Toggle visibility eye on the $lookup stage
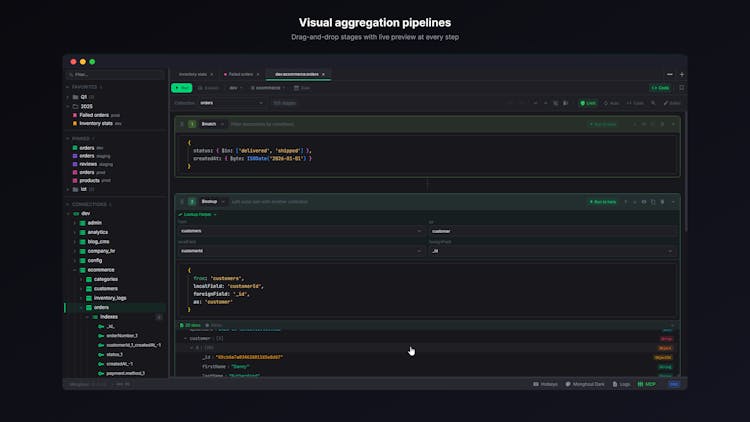Viewport: 750px width, 422px height. 643,201
